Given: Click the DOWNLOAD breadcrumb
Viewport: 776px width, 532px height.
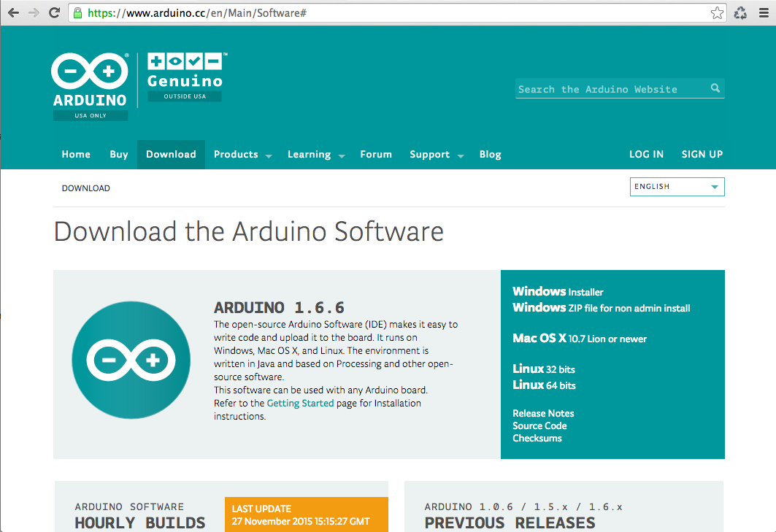Looking at the screenshot, I should tap(86, 188).
